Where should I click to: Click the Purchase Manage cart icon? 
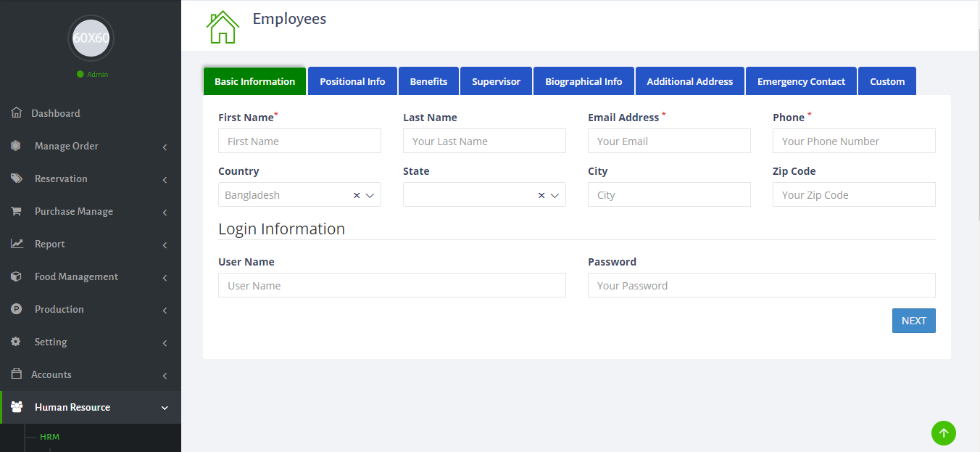click(x=17, y=211)
